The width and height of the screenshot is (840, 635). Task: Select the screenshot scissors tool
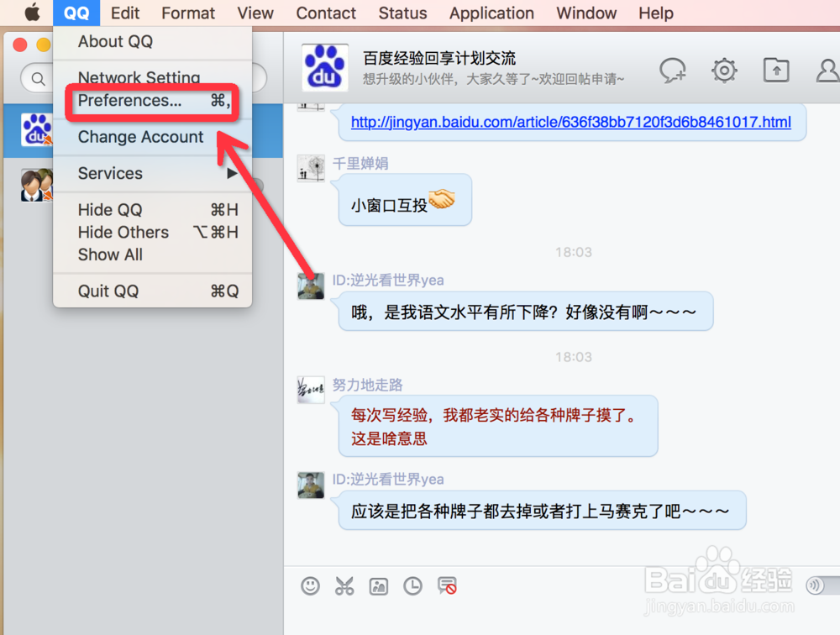pyautogui.click(x=344, y=585)
